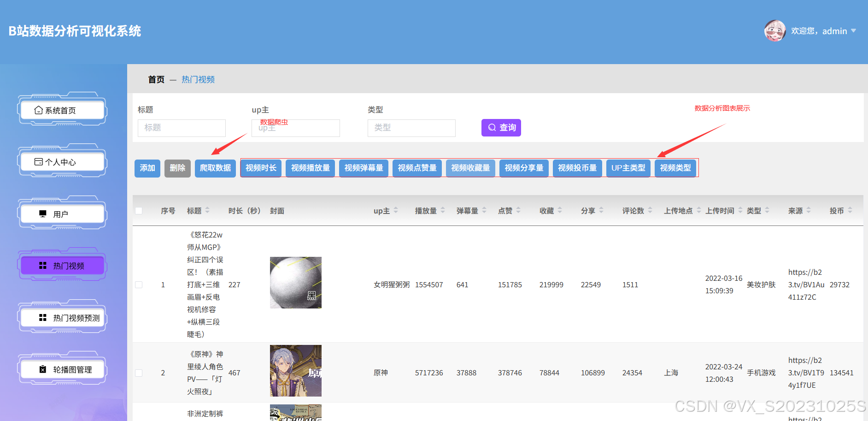Check the row 1 checkbox
This screenshot has height=421, width=868.
(139, 285)
